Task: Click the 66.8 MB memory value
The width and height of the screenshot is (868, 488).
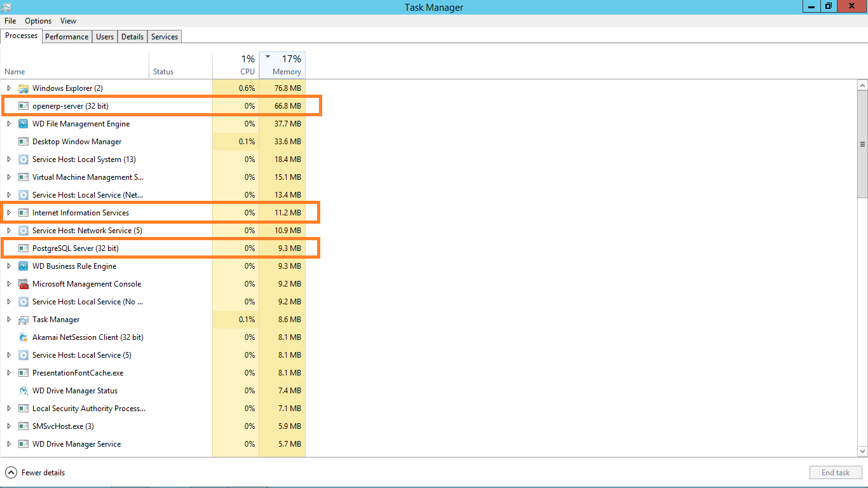Action: 288,106
